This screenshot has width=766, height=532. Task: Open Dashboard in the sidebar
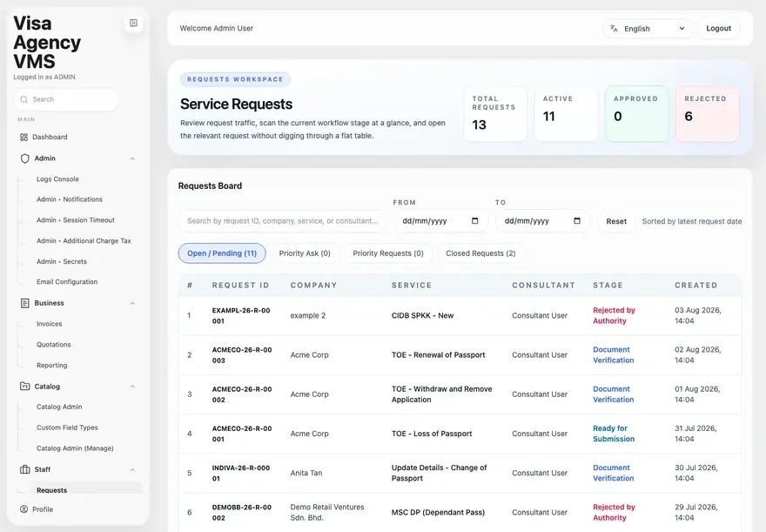50,138
